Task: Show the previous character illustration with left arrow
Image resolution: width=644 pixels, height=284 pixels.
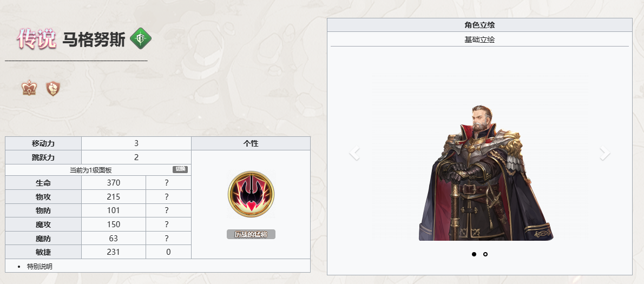Action: point(354,154)
